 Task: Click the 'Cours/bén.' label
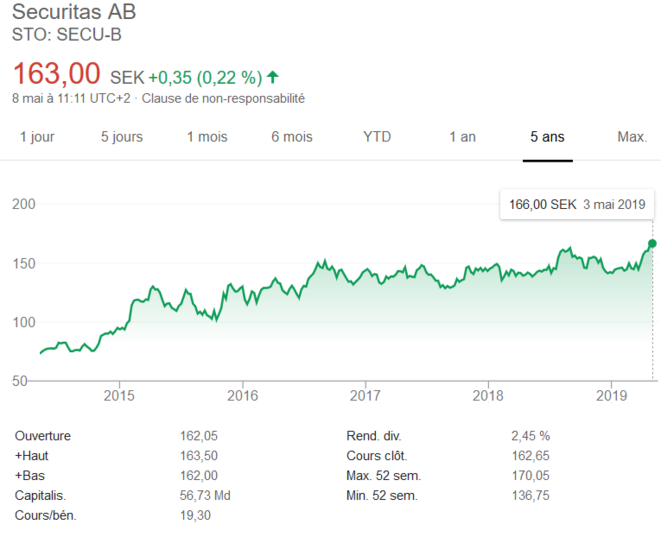pyautogui.click(x=46, y=515)
